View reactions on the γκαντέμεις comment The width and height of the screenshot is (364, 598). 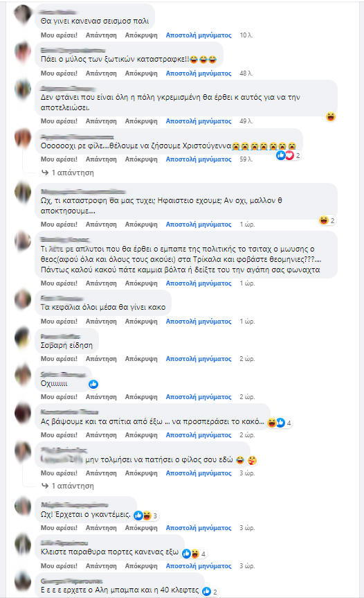coord(146,516)
